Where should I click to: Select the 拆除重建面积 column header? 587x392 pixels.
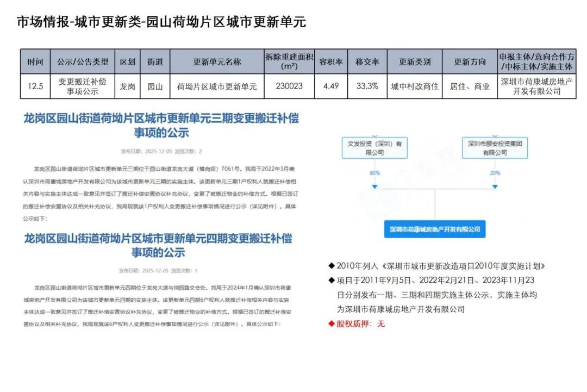click(x=289, y=62)
